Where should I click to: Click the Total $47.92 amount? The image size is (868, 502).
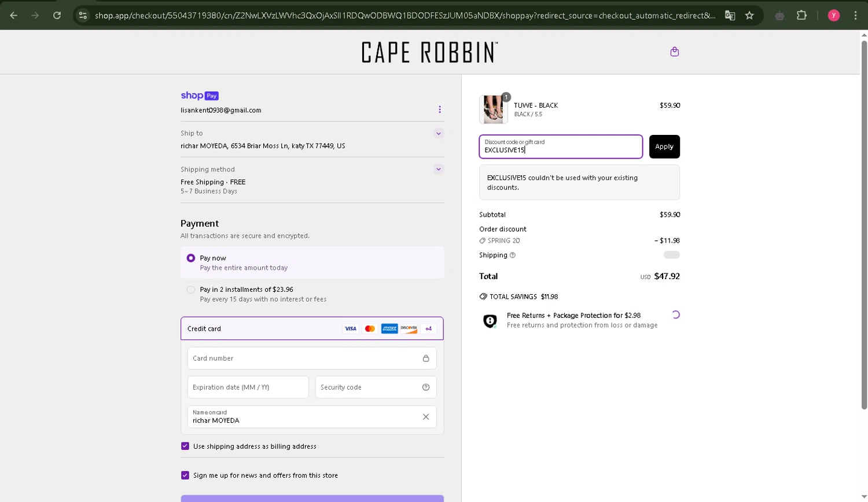tap(667, 276)
